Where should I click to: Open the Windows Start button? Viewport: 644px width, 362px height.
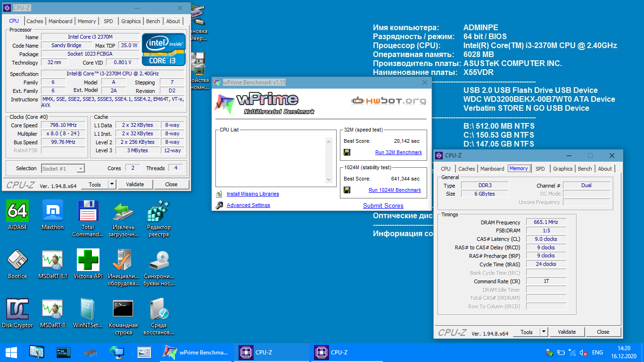tap(11, 352)
